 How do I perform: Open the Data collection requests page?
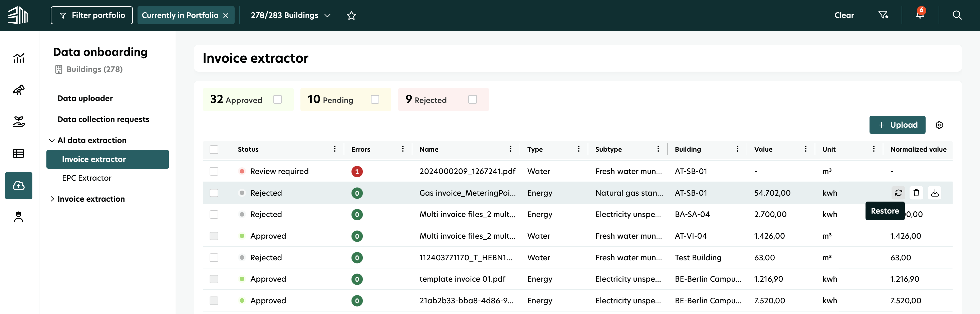[103, 119]
